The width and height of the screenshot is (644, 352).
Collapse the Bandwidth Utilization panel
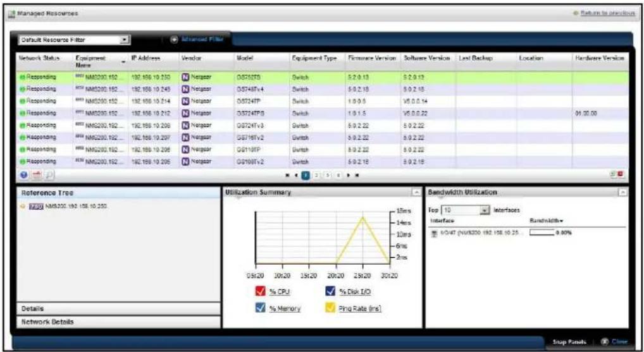(x=622, y=192)
